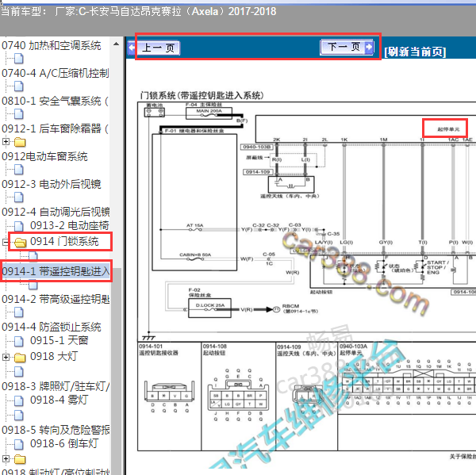Image resolution: width=476 pixels, height=475 pixels.
Task: Click document icon beside 0913-2 电动座椅
Action: click(x=19, y=226)
